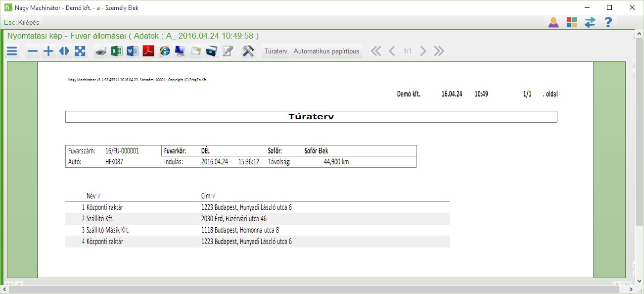Click freight number 16/FU-000001
Screen dimensions: 644x294
pyautogui.click(x=122, y=151)
